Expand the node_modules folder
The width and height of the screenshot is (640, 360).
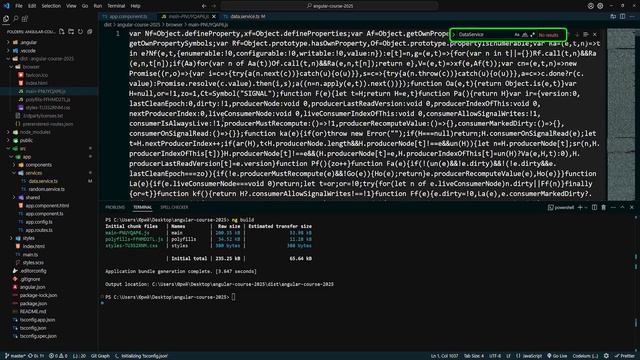pyautogui.click(x=35, y=132)
